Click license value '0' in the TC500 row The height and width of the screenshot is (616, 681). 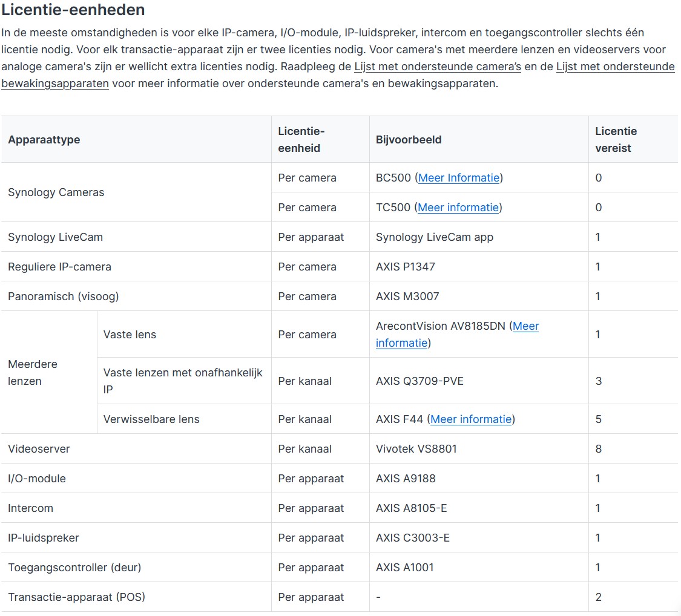(x=599, y=208)
